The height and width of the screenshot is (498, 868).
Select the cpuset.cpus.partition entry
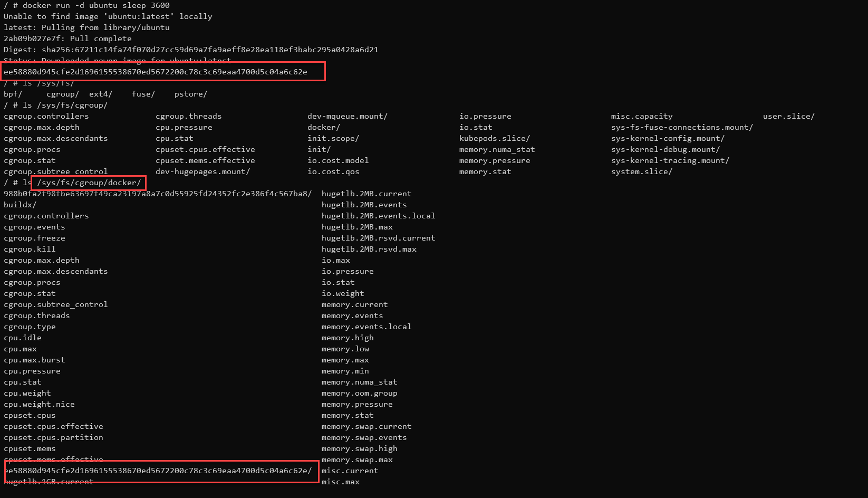(53, 437)
